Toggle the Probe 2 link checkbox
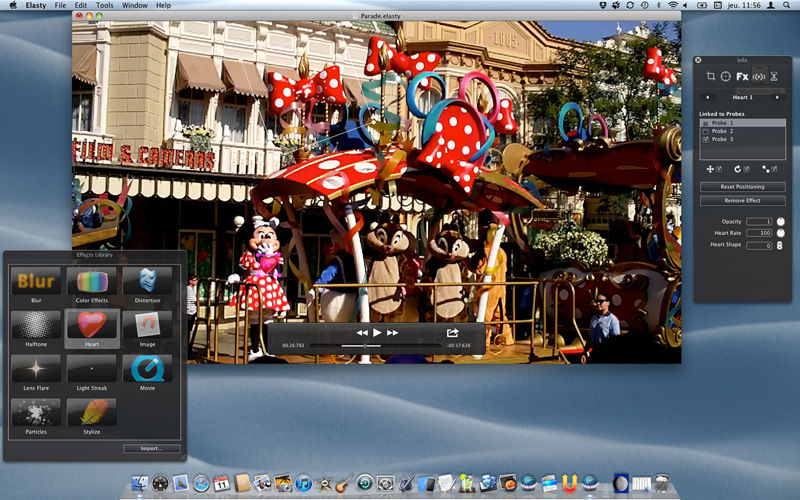The width and height of the screenshot is (800, 500). click(x=706, y=131)
